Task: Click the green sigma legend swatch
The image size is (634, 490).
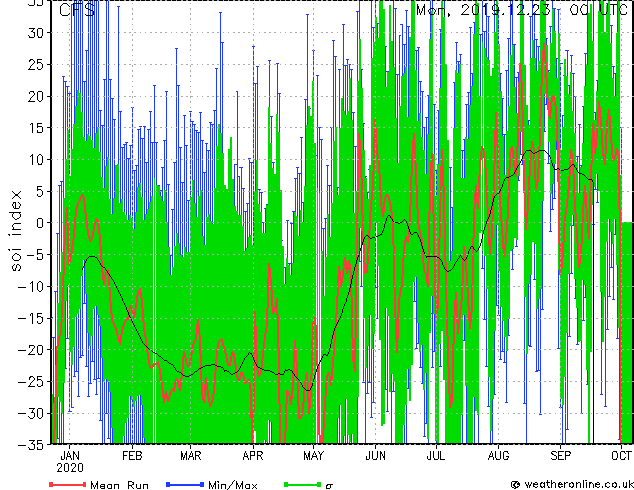Action: 302,484
